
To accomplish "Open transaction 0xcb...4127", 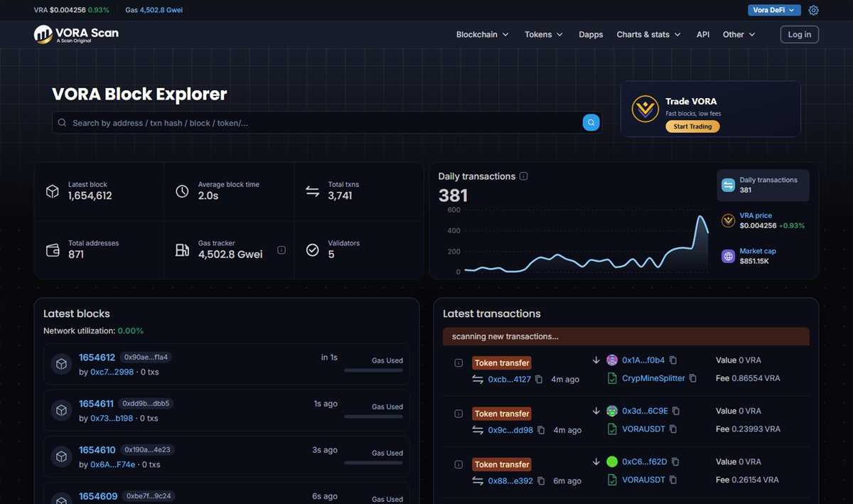I will pyautogui.click(x=510, y=380).
